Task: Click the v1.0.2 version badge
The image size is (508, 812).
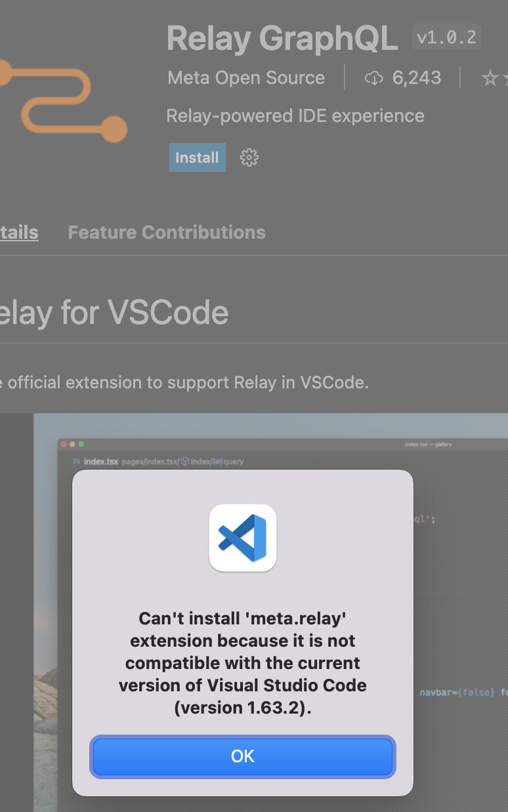Action: [x=446, y=37]
